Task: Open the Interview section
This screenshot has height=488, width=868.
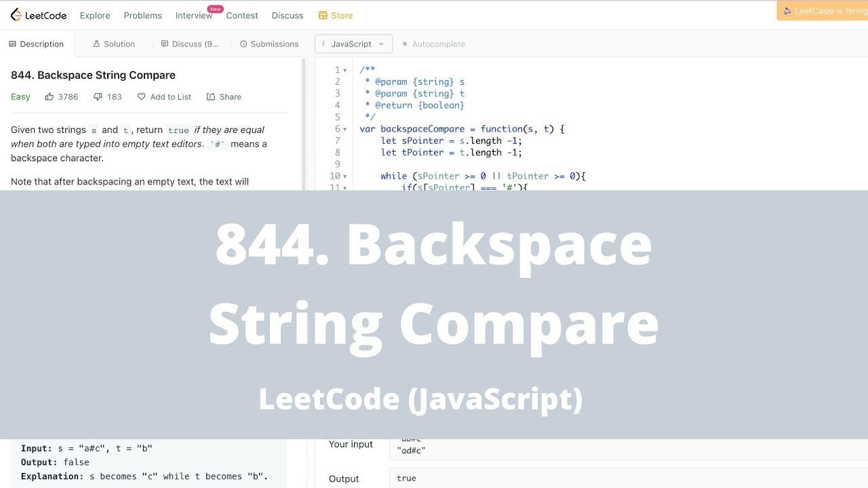Action: pyautogui.click(x=194, y=15)
